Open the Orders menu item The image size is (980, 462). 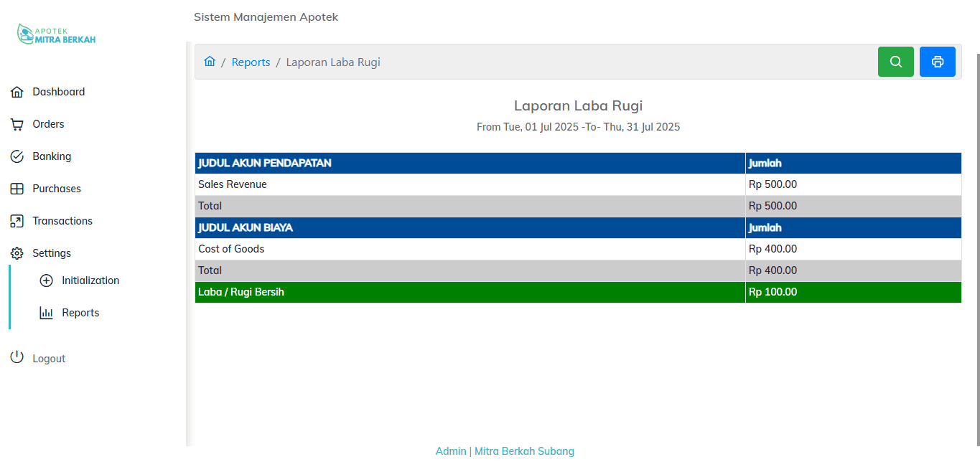[x=48, y=124]
